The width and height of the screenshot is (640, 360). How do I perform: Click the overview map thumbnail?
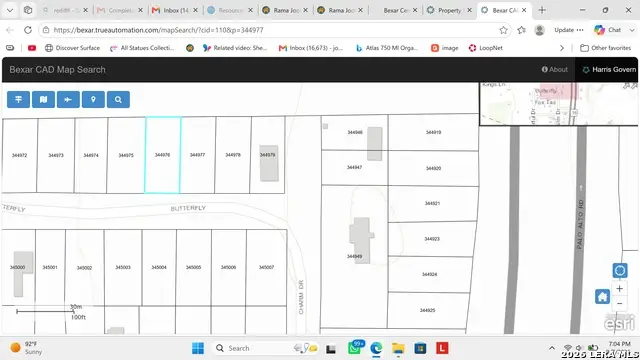558,104
